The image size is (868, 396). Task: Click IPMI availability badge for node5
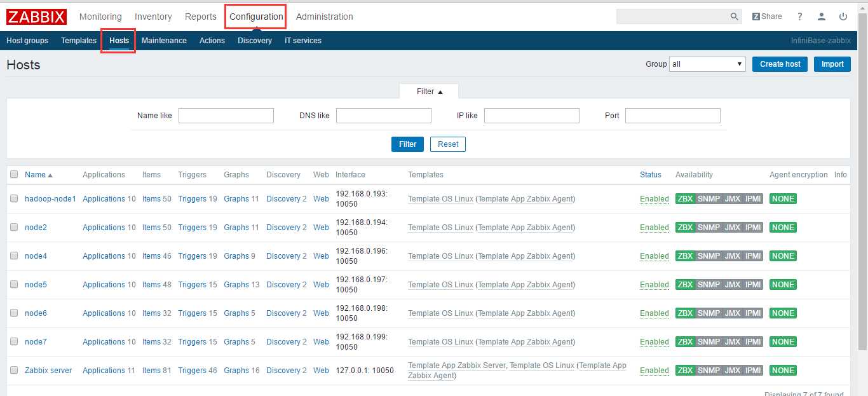[x=753, y=285]
